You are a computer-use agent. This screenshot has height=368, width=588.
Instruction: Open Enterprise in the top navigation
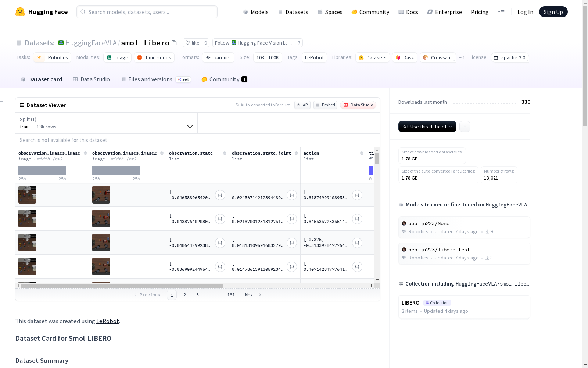pyautogui.click(x=445, y=12)
